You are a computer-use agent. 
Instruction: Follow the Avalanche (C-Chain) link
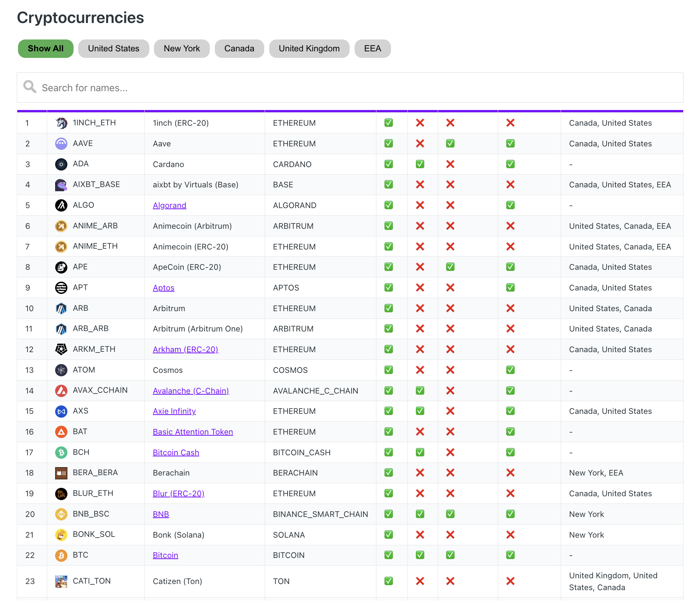coord(191,391)
